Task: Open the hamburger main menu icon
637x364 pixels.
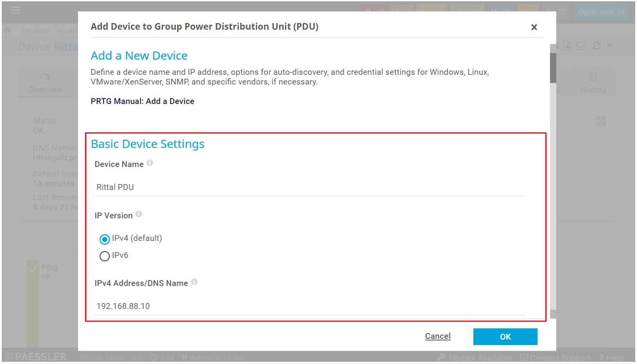Action: (15, 10)
